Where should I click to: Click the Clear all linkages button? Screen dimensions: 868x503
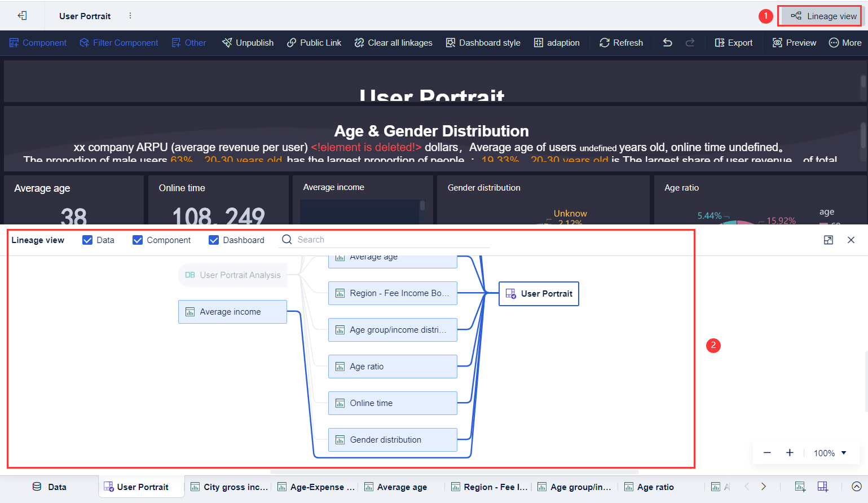point(393,42)
